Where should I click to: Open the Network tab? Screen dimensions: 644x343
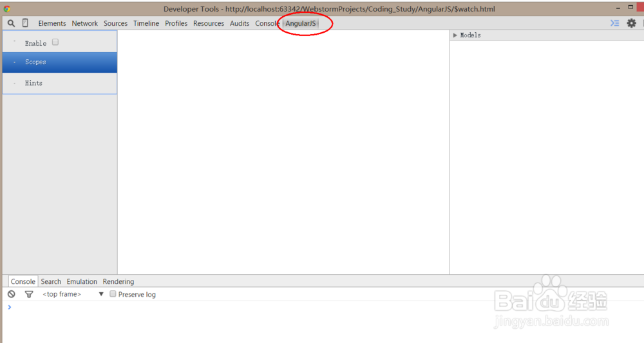pos(84,23)
